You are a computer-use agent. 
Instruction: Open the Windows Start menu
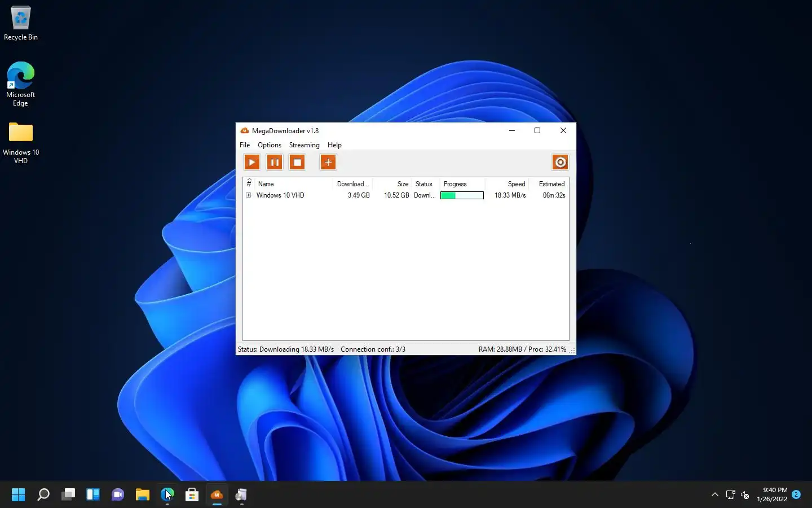19,495
